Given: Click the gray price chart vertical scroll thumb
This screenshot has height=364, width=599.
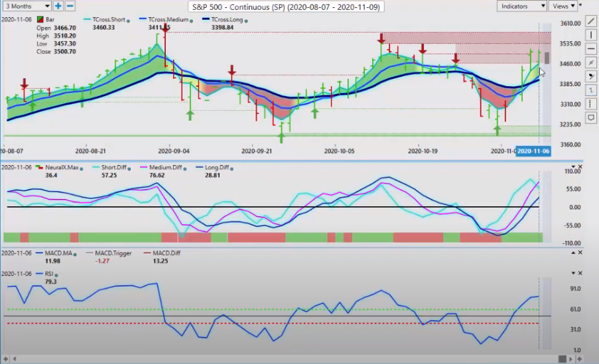Looking at the screenshot, I should [x=547, y=58].
